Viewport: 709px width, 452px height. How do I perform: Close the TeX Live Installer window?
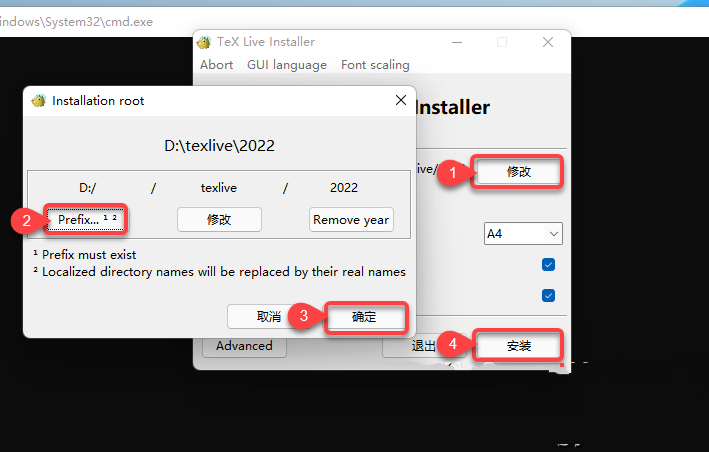[x=548, y=42]
